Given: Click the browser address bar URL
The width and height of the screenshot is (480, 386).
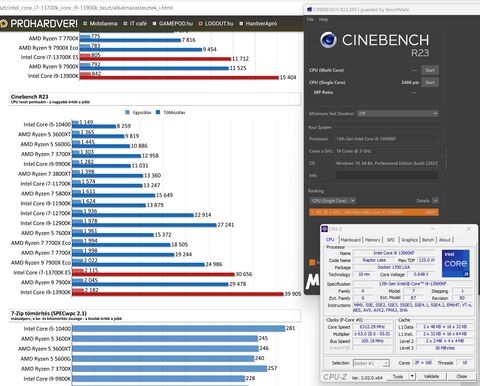Looking at the screenshot, I should (x=86, y=7).
